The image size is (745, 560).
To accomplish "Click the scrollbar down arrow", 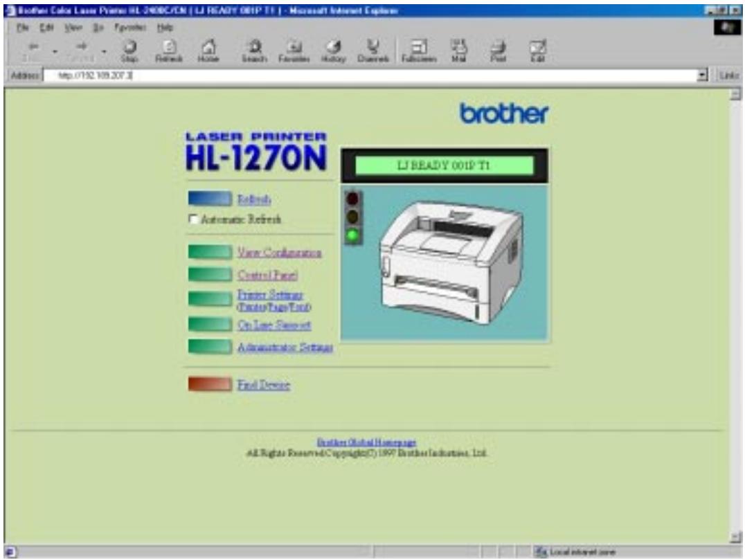I will pos(735,537).
